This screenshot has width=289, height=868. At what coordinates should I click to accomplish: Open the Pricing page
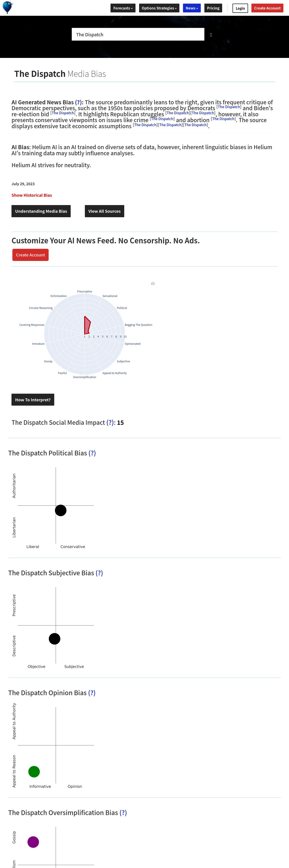[213, 8]
